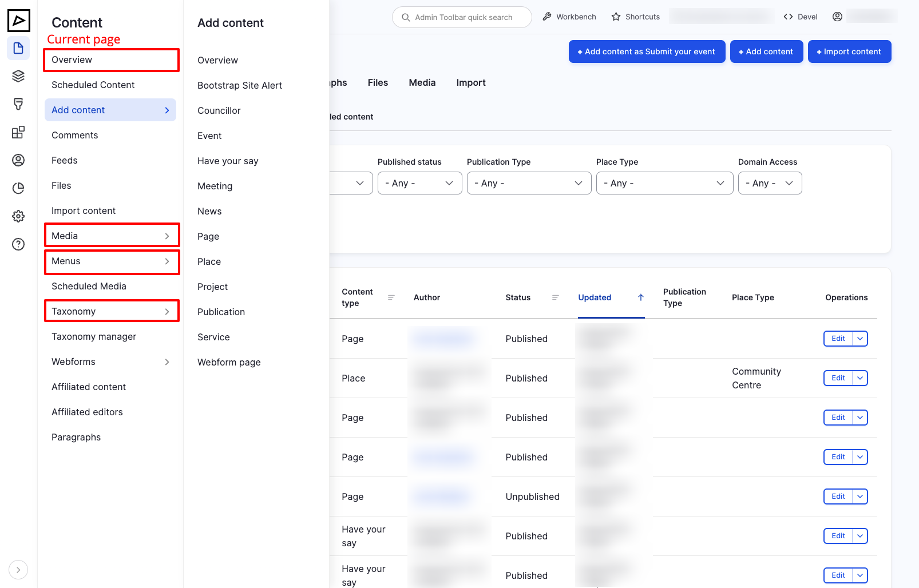Click the Content document icon in sidebar
Screen dimensions: 919x588
click(18, 48)
